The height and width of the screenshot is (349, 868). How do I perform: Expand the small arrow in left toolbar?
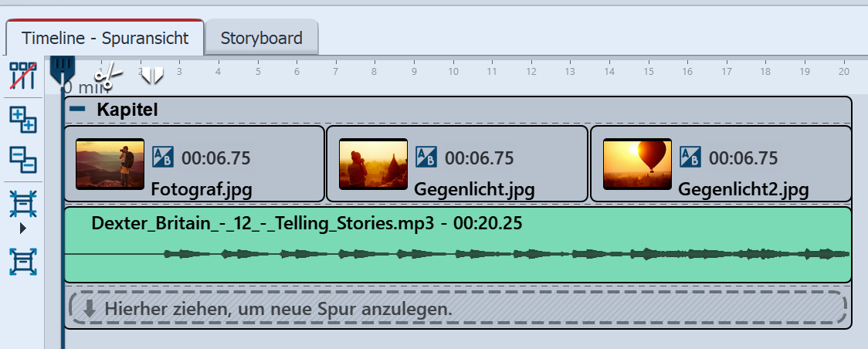click(22, 228)
